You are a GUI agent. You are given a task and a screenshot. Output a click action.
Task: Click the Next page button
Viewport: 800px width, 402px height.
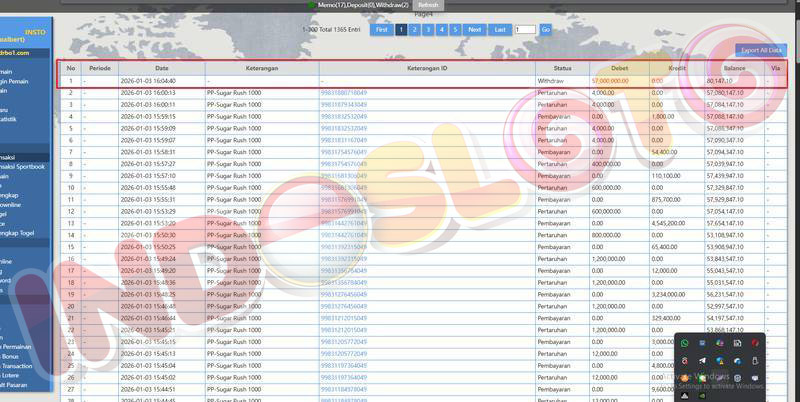(475, 30)
